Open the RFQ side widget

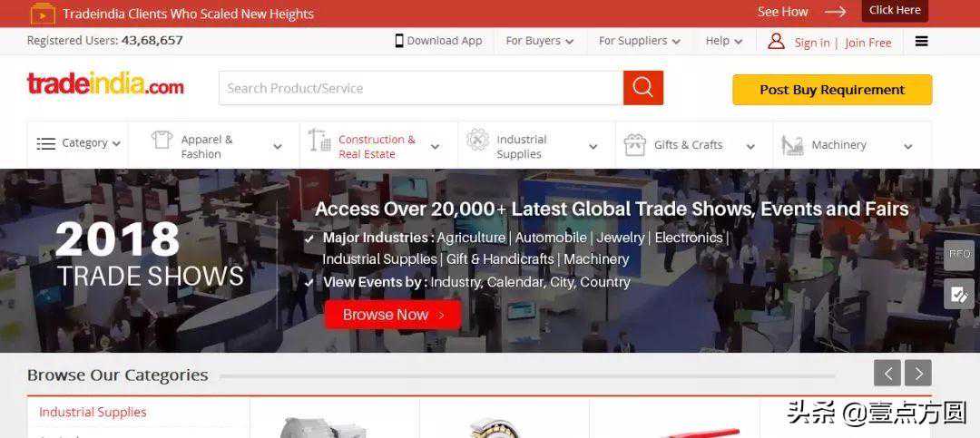pyautogui.click(x=959, y=255)
